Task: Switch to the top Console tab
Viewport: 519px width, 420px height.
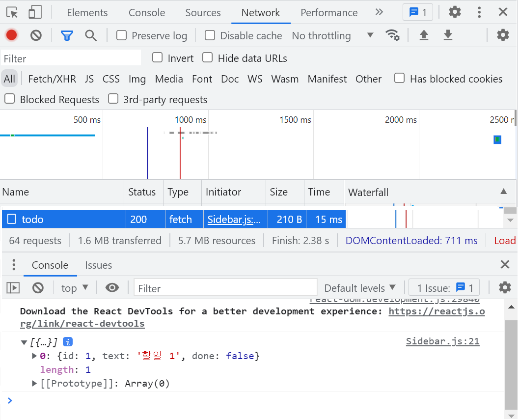Action: click(x=147, y=13)
